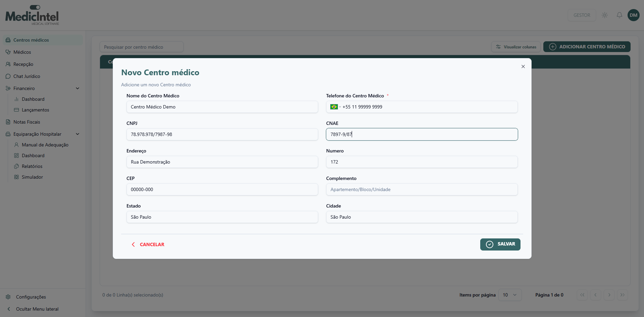644x317 pixels.
Task: Open Médicos in the sidebar
Action: tap(22, 52)
